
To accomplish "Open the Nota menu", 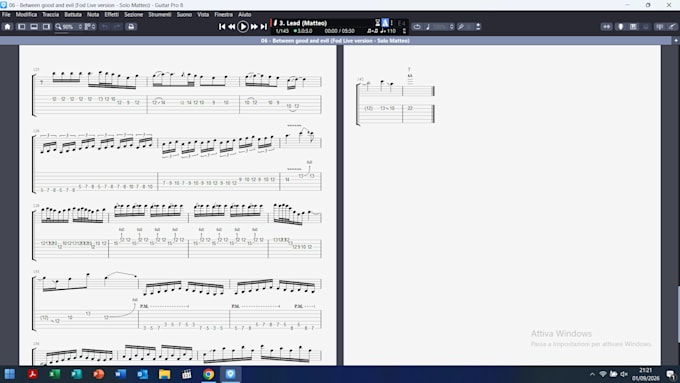I will click(93, 14).
